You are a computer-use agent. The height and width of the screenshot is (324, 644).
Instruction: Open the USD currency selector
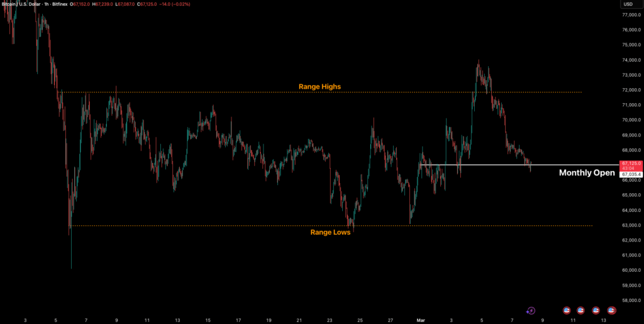(627, 4)
